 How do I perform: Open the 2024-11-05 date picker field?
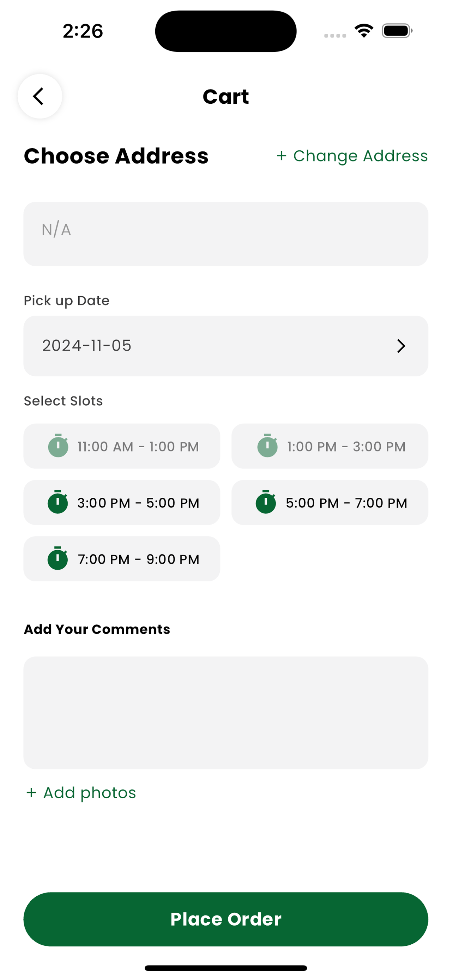click(226, 346)
